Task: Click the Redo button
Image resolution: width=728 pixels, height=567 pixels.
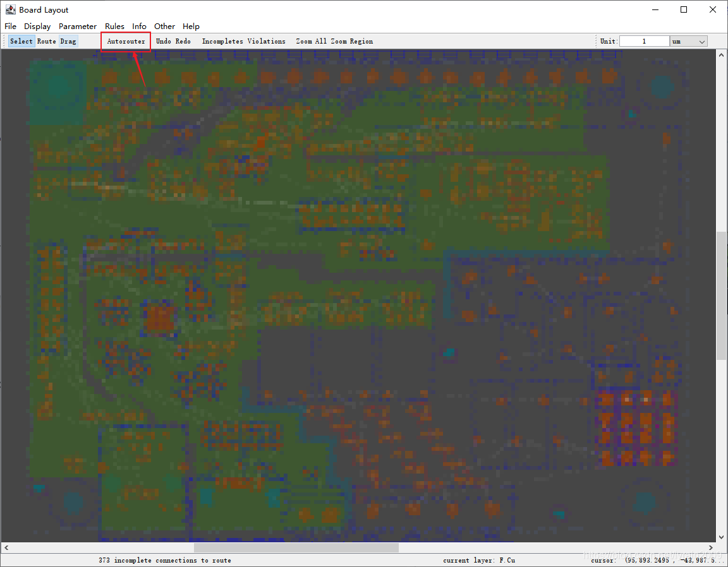Action: [183, 41]
